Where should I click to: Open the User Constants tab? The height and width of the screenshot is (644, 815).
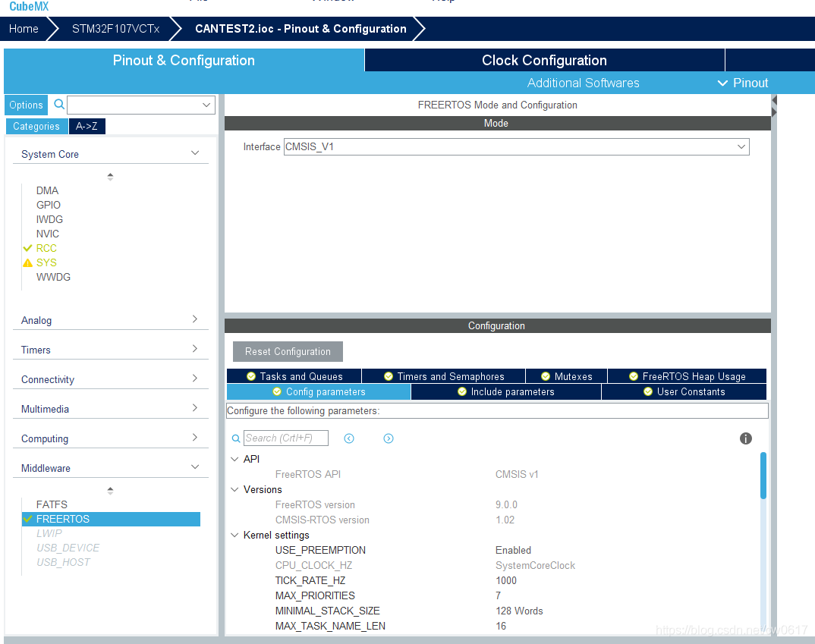pos(684,391)
